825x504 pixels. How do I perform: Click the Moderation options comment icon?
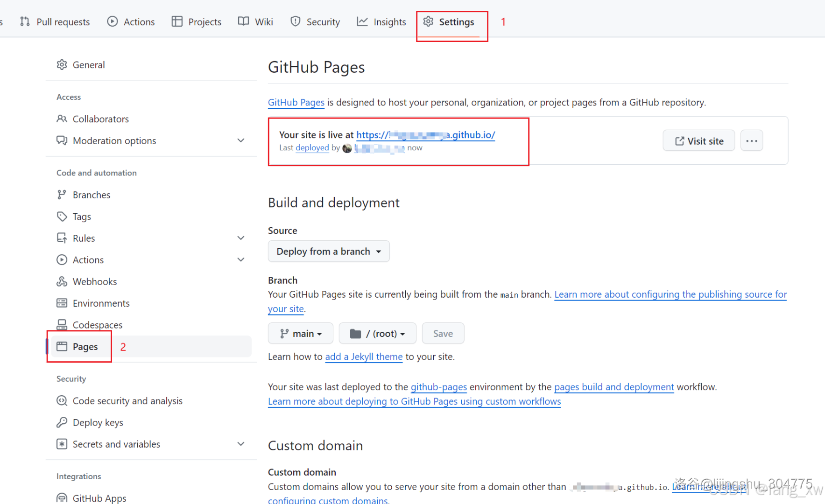[62, 140]
